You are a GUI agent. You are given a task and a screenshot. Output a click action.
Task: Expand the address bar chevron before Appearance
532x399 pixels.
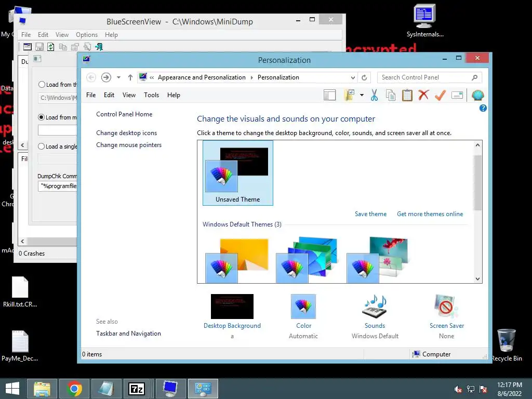(152, 78)
